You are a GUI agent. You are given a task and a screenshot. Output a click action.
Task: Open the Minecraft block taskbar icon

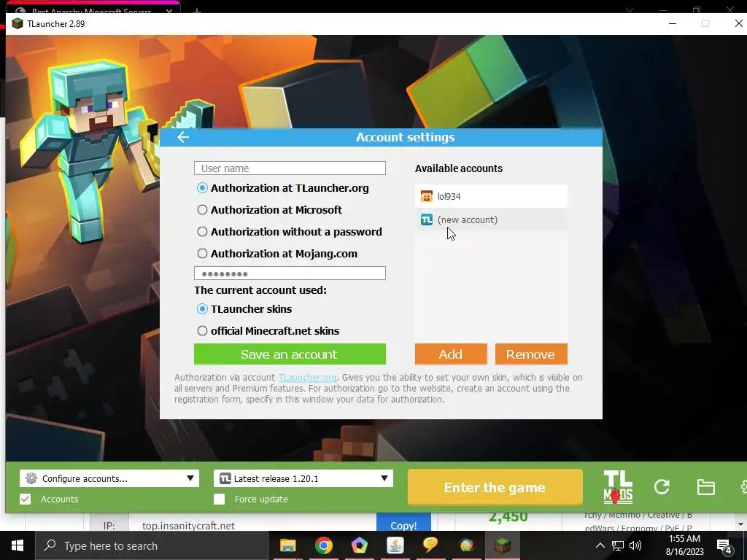(502, 545)
